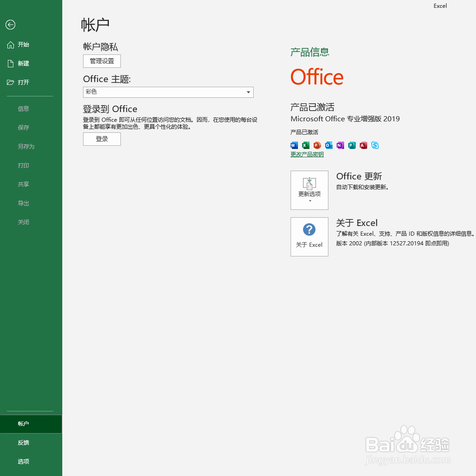Click the question mark About icon

309,230
